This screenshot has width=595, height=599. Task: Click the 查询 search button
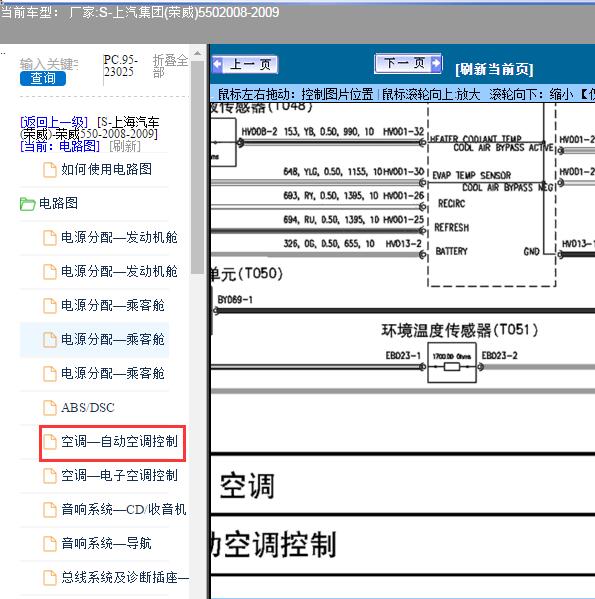pyautogui.click(x=43, y=78)
